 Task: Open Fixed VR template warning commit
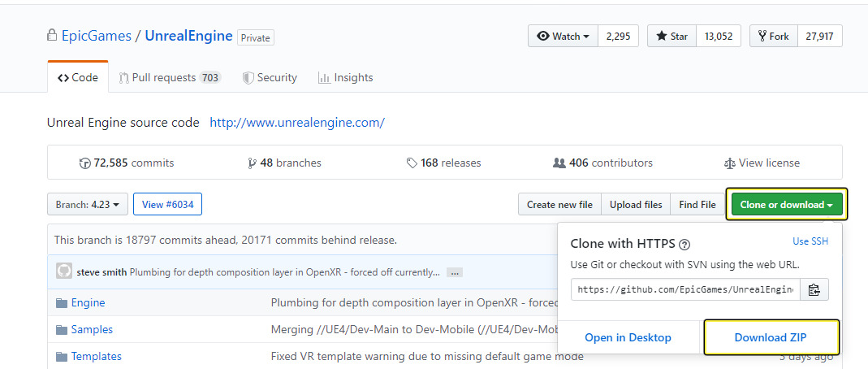tap(427, 356)
